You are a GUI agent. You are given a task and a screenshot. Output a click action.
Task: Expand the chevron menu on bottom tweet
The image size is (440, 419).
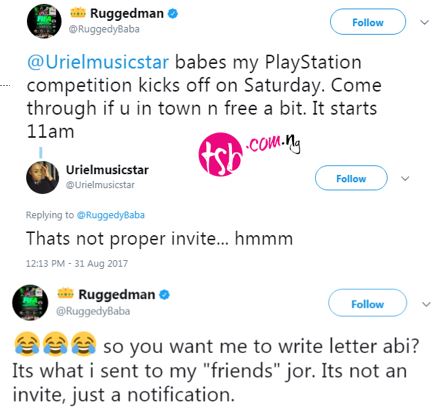point(426,304)
